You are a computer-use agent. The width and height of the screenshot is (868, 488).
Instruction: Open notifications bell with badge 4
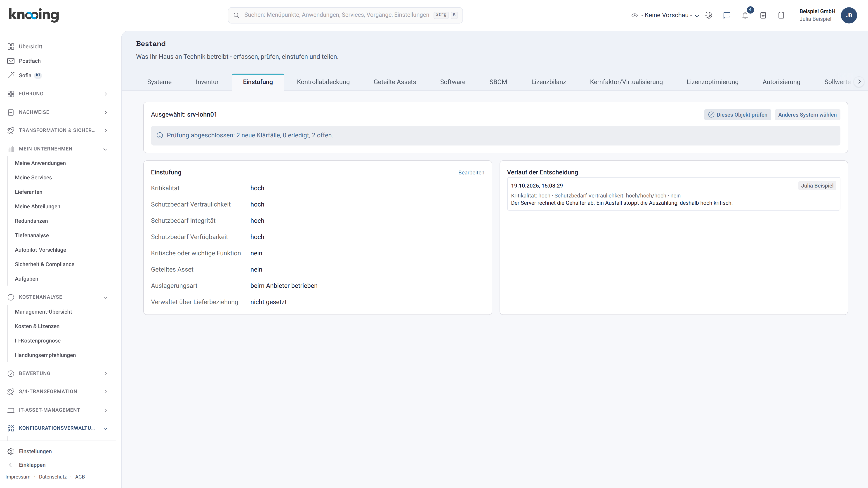745,15
